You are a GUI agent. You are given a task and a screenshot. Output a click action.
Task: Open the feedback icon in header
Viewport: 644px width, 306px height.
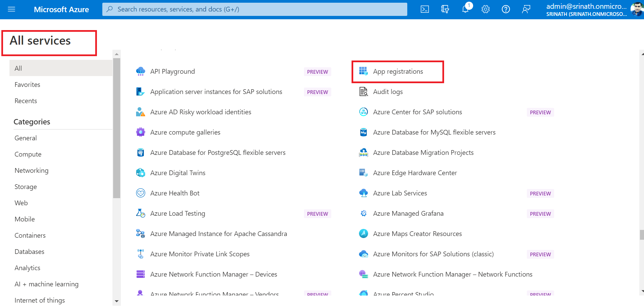526,9
